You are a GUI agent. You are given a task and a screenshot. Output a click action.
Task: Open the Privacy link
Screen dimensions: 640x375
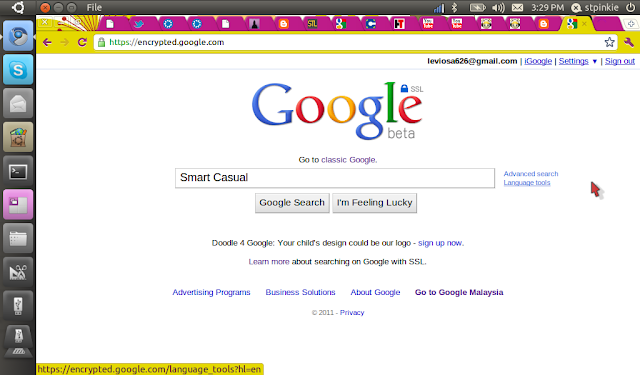tap(352, 313)
